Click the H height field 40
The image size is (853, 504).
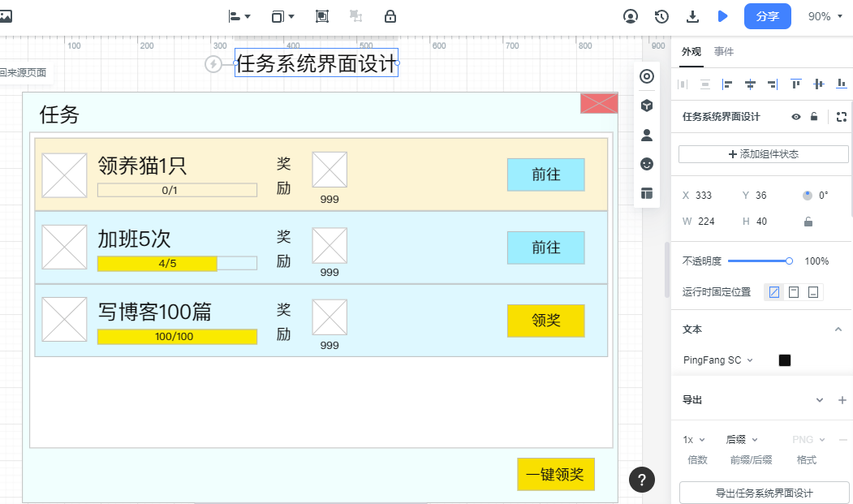[761, 222]
